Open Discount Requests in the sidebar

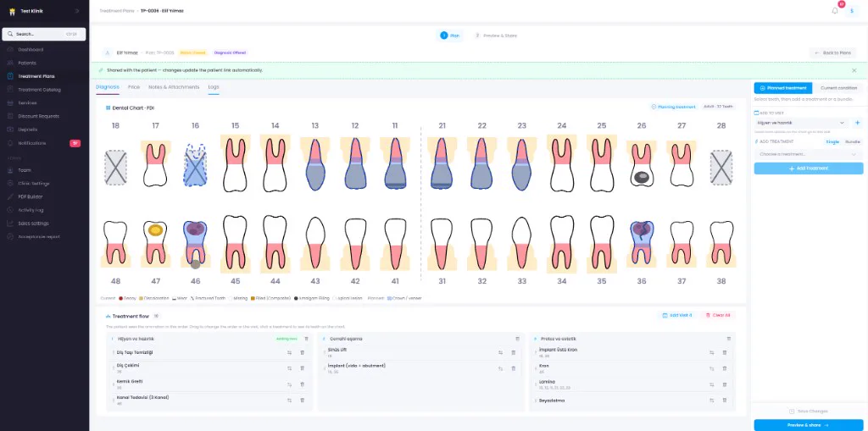[44, 116]
